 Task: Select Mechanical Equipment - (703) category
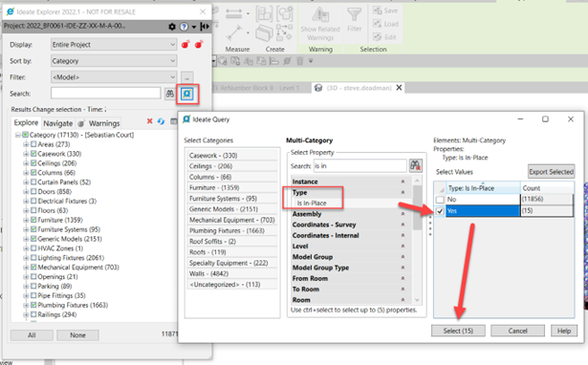232,220
